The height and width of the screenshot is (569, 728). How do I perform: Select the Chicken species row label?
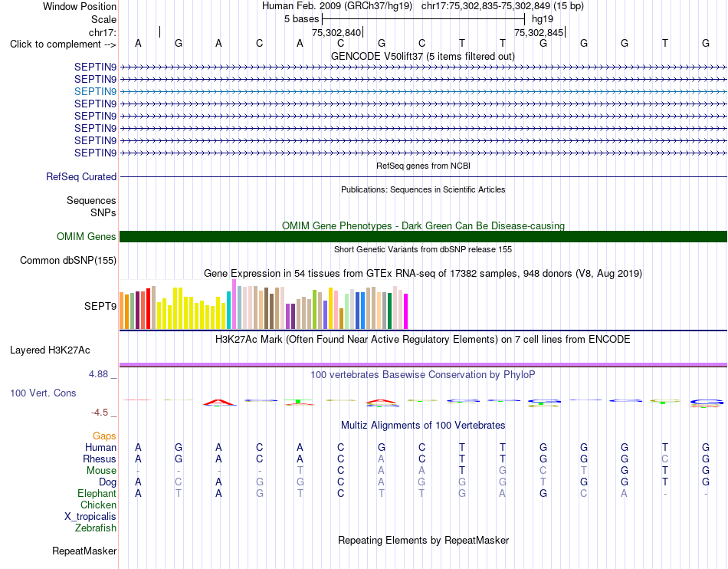tap(98, 505)
